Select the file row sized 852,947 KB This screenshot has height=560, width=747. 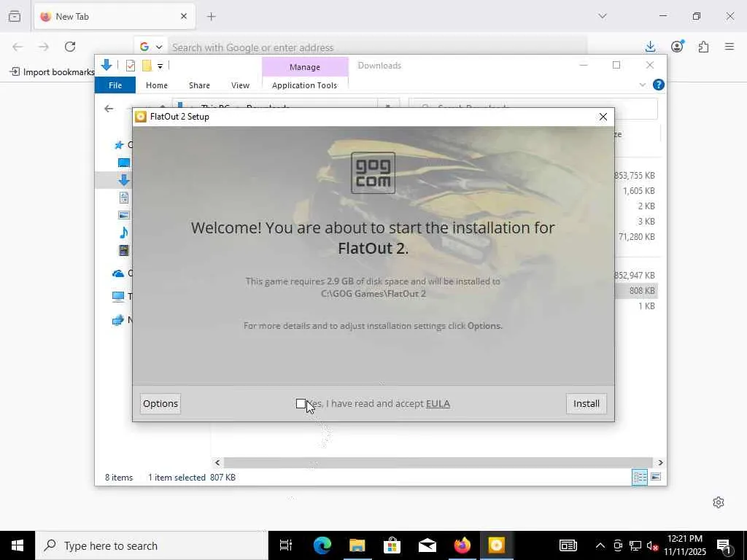[635, 275]
